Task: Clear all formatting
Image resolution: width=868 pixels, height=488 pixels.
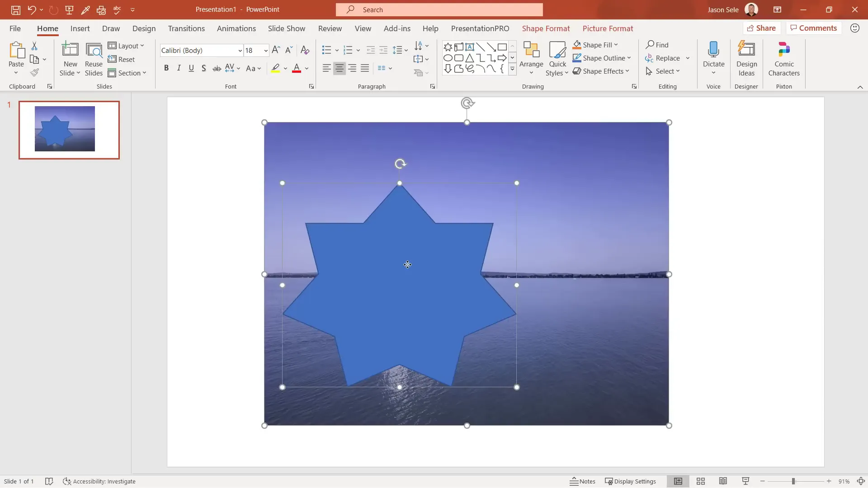Action: (305, 50)
